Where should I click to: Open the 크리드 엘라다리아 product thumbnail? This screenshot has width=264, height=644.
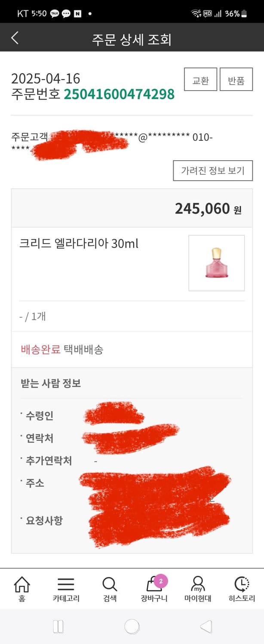(216, 263)
